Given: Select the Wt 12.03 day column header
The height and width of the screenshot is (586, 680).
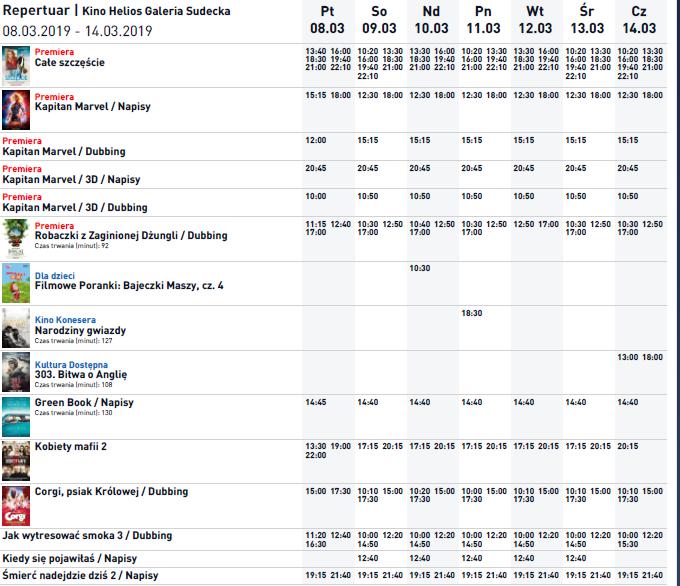Looking at the screenshot, I should click(x=536, y=20).
